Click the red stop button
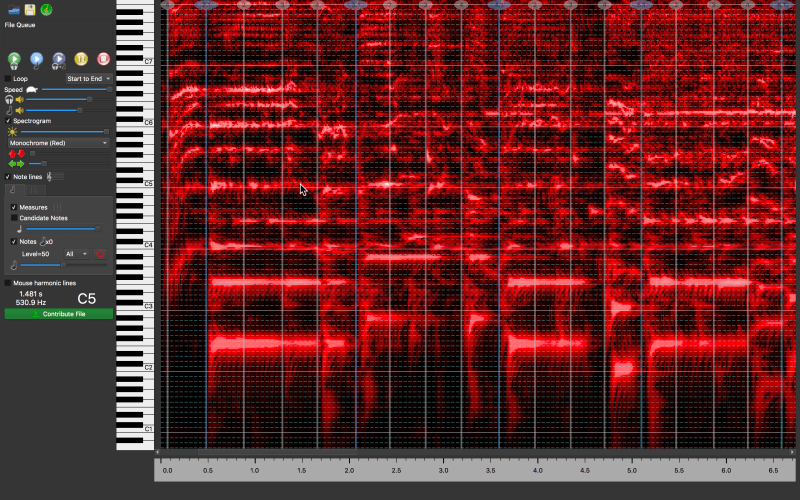 tap(103, 60)
